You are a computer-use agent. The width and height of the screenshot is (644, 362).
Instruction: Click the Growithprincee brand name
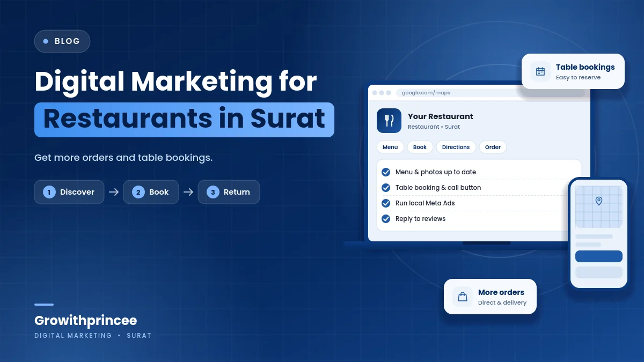tap(86, 321)
